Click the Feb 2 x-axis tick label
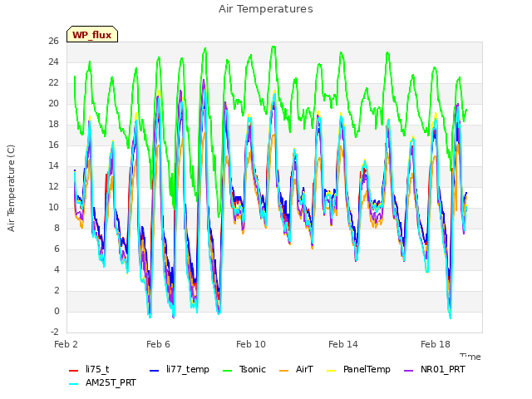The width and height of the screenshot is (532, 399). tap(66, 344)
